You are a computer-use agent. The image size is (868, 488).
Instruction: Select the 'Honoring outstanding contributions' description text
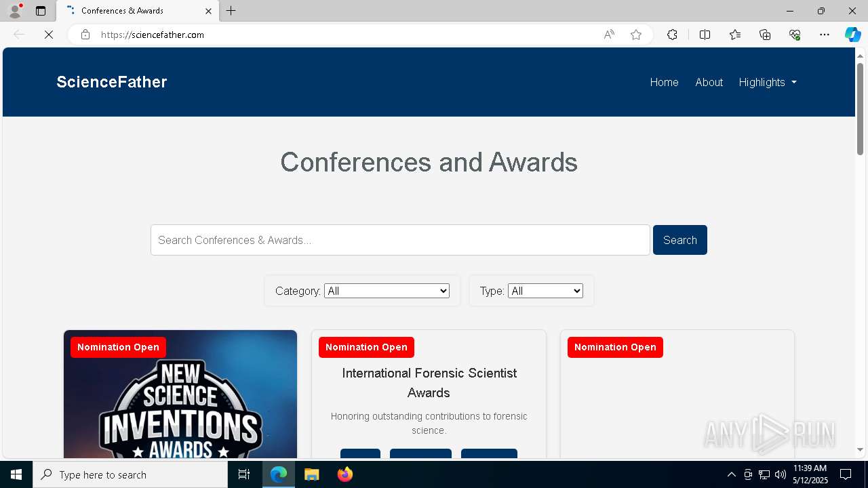[429, 423]
